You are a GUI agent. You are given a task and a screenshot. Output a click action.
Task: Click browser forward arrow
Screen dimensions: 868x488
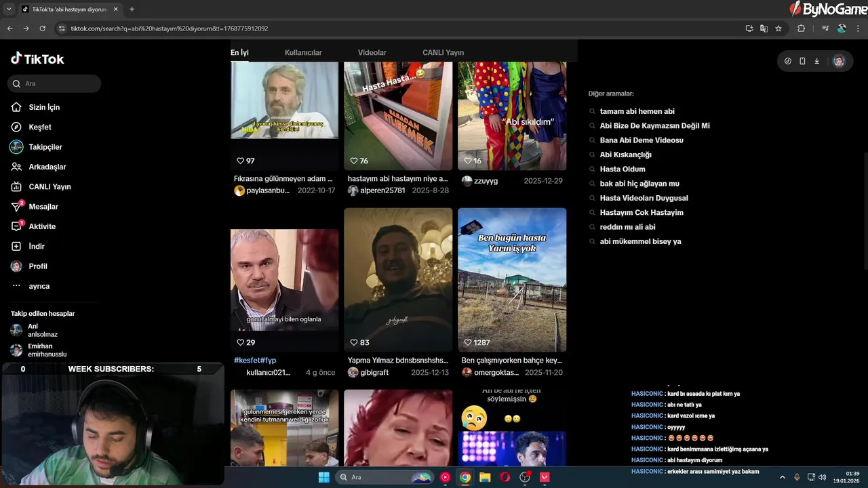(x=26, y=28)
